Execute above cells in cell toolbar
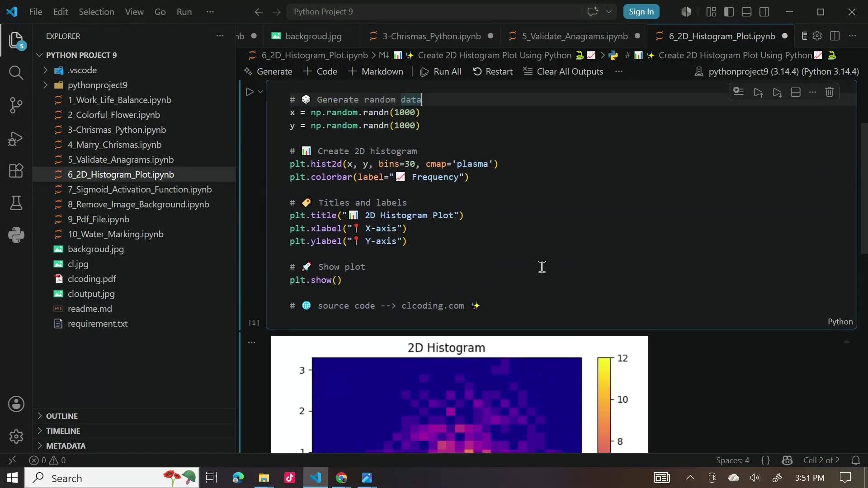Screen dimensions: 868x488 (x=758, y=92)
